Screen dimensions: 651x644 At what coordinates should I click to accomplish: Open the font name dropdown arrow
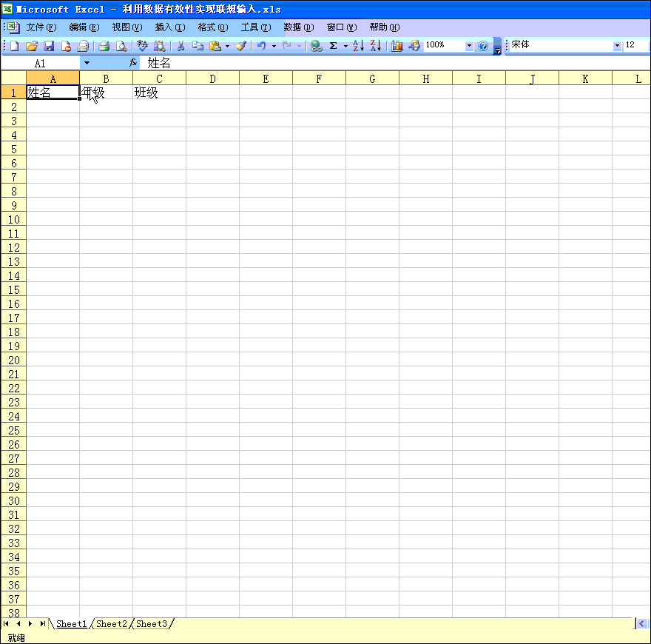(617, 46)
